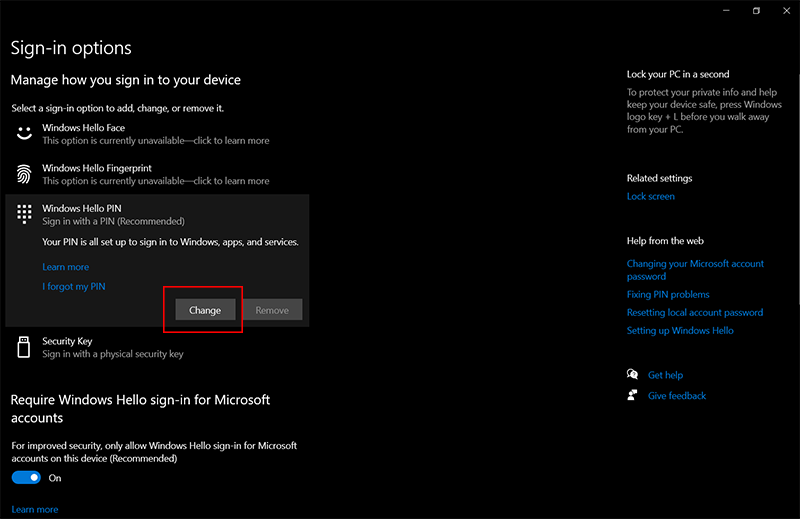Click the Give feedback link
The image size is (800, 519).
tap(677, 396)
